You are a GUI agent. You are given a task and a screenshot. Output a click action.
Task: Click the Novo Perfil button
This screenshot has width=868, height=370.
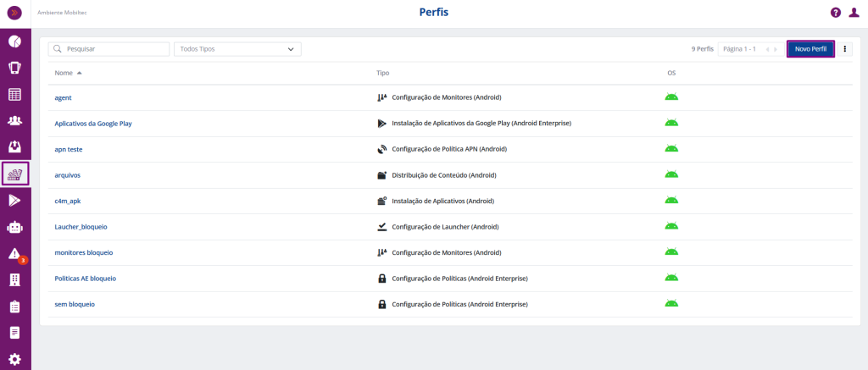point(810,49)
